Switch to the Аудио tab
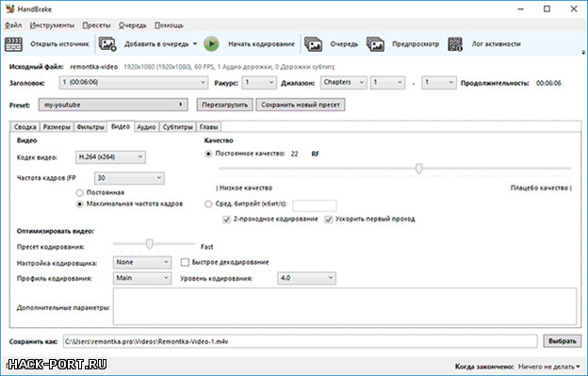The width and height of the screenshot is (588, 376). pyautogui.click(x=146, y=127)
